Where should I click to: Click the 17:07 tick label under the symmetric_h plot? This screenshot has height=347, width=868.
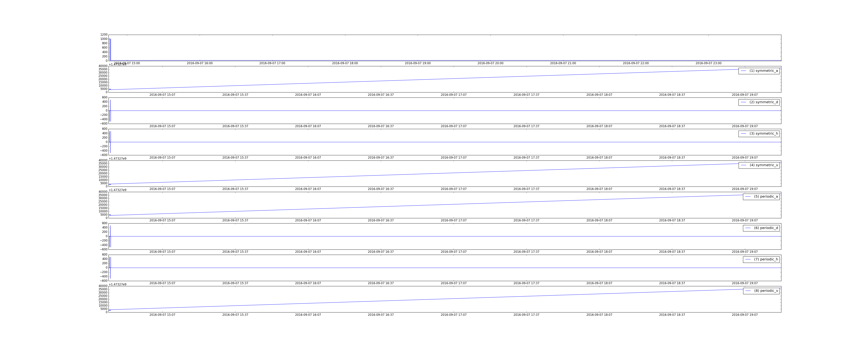[454, 158]
